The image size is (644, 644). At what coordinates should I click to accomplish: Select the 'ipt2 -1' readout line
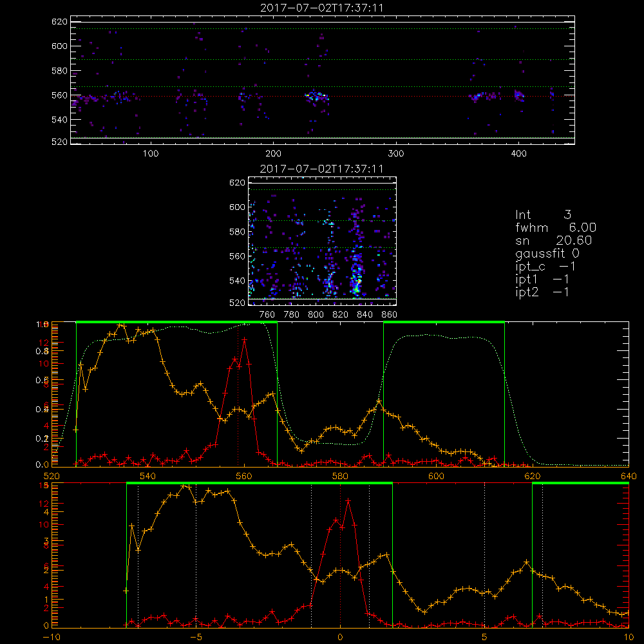[x=542, y=292]
